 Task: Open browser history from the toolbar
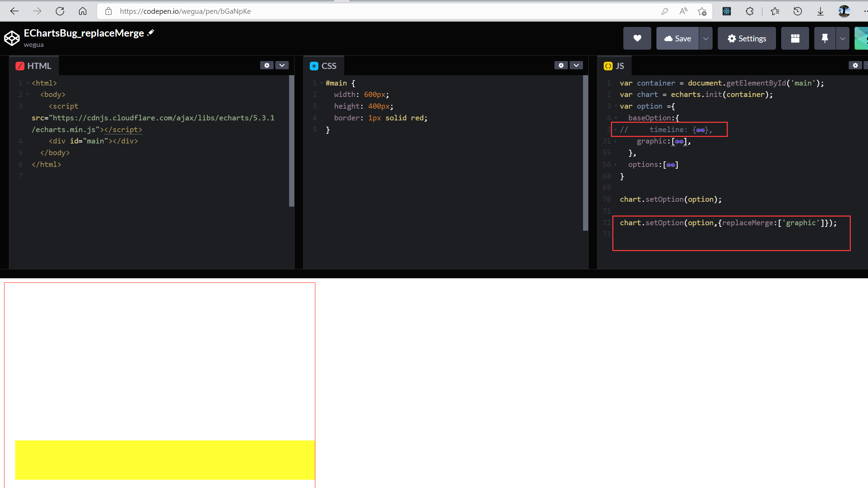point(797,11)
